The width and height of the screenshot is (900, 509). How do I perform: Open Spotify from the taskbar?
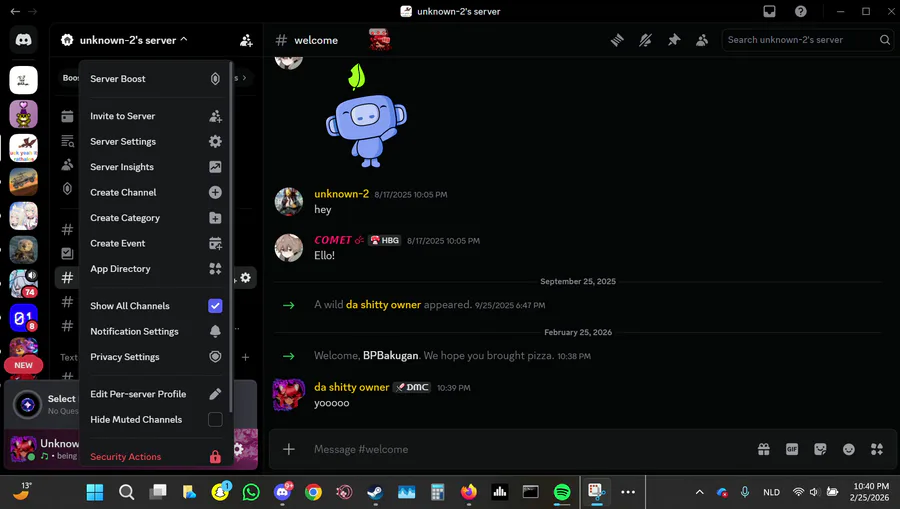coord(562,492)
